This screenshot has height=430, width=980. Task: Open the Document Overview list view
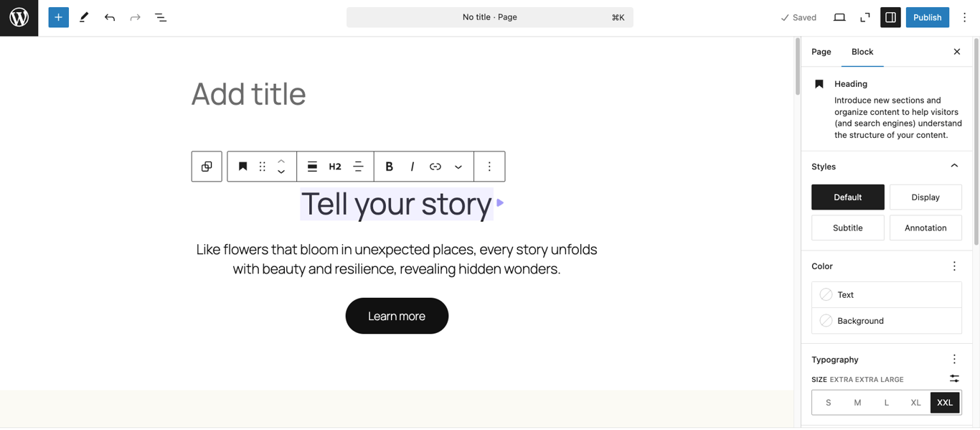(x=161, y=17)
